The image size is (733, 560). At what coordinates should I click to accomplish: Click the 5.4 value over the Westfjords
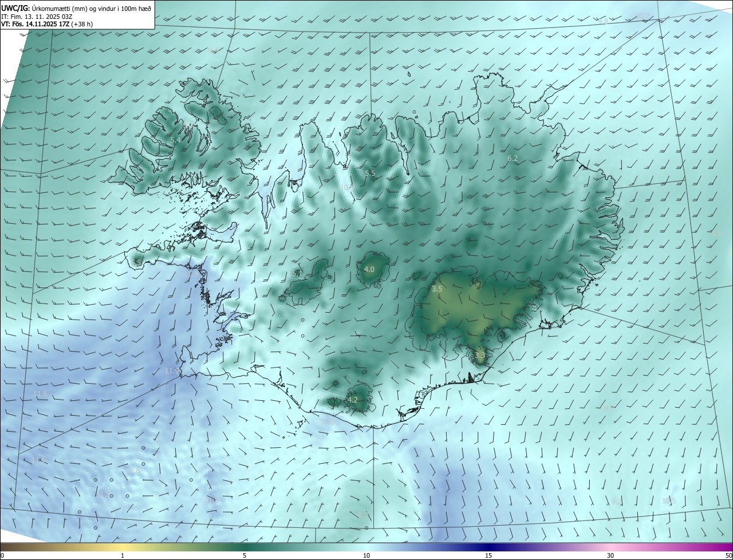click(x=176, y=140)
